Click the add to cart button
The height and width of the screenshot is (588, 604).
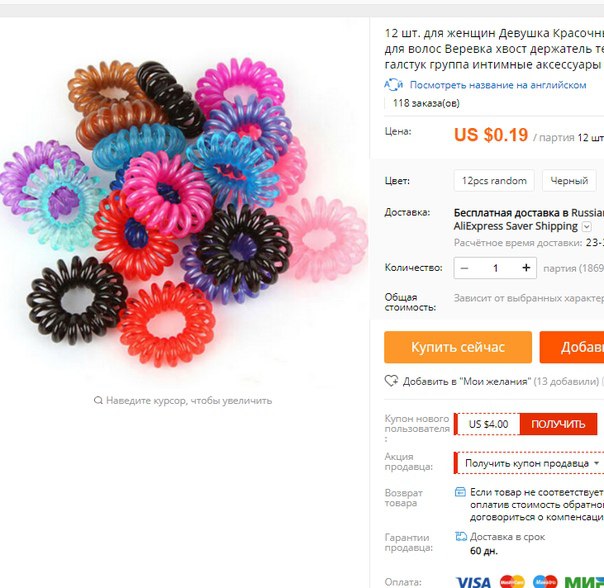572,347
